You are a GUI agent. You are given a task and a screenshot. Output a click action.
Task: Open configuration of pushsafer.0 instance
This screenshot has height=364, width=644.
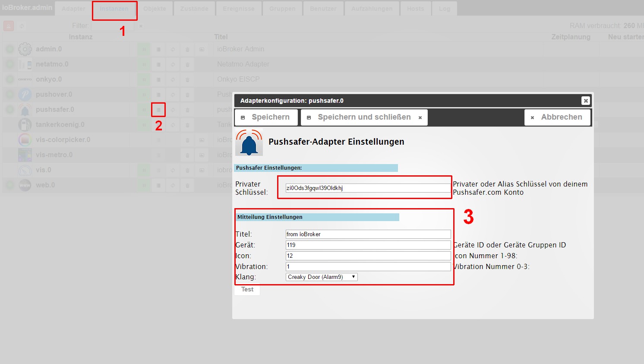[x=158, y=110]
